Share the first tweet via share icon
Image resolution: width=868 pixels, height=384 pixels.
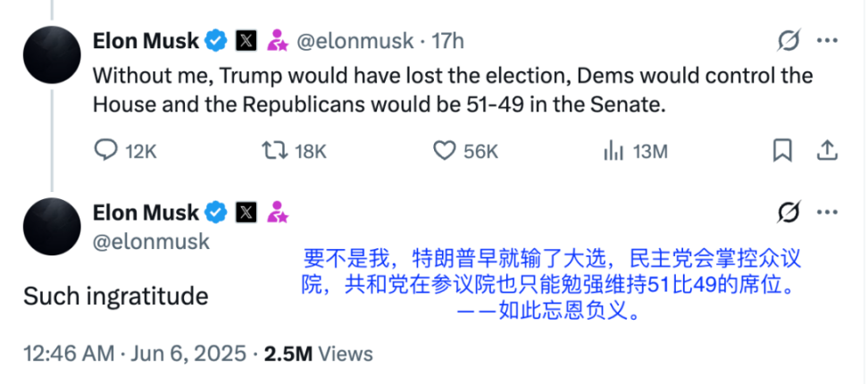pos(827,150)
